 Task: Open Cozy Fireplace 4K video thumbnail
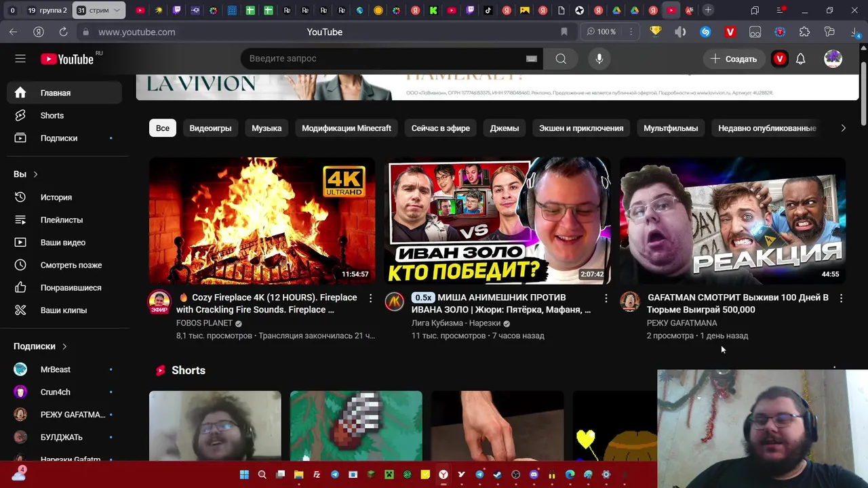(262, 221)
